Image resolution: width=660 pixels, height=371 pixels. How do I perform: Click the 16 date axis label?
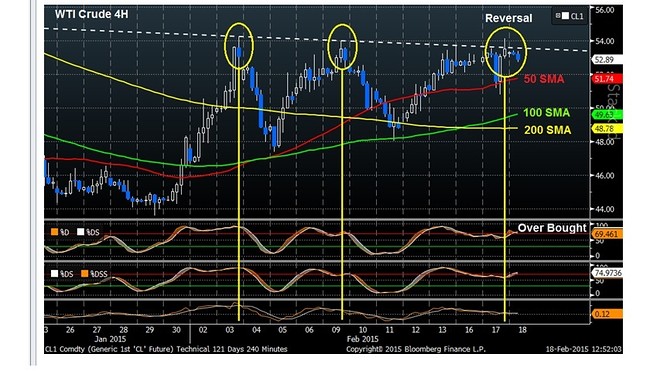point(469,330)
